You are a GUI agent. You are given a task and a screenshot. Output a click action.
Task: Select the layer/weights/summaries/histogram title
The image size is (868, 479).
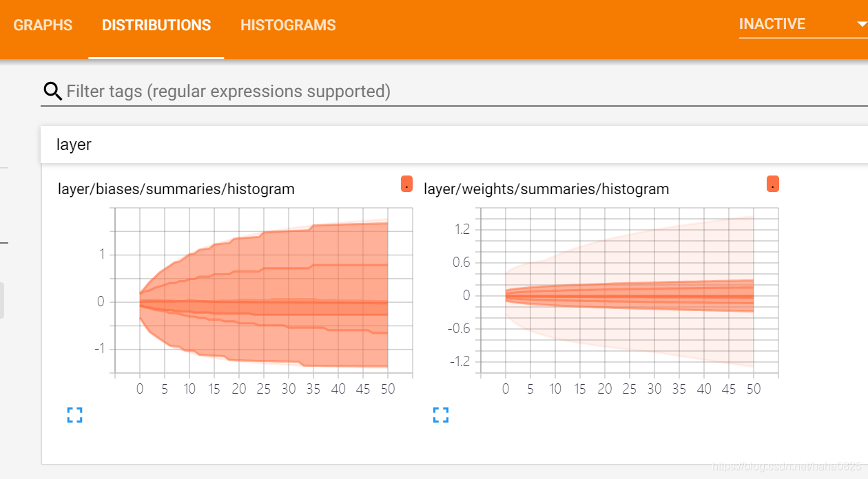[x=546, y=189]
